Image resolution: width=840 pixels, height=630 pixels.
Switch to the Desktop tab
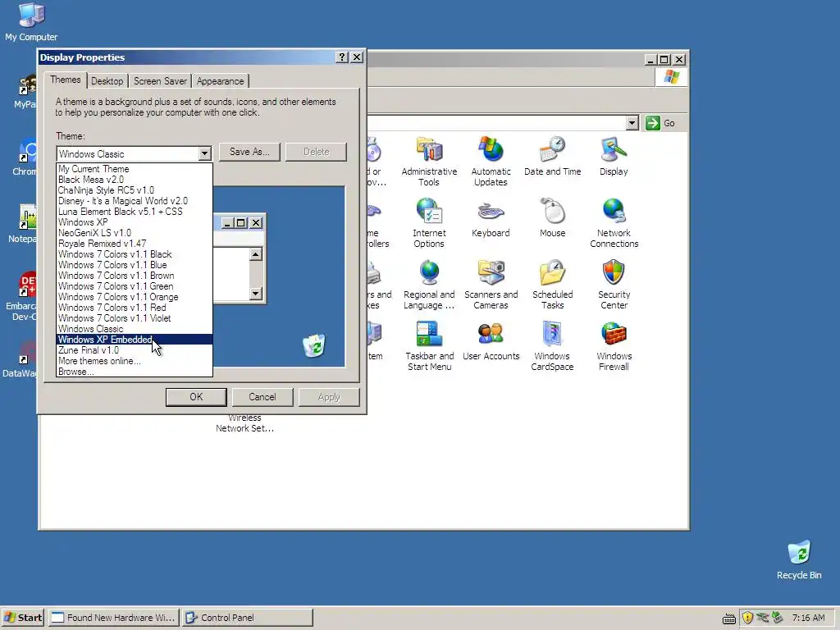[107, 81]
